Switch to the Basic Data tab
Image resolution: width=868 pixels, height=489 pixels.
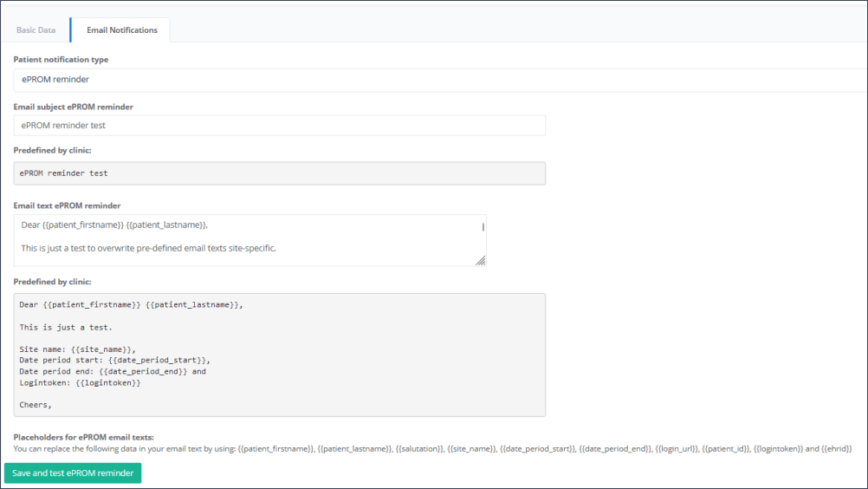(36, 30)
